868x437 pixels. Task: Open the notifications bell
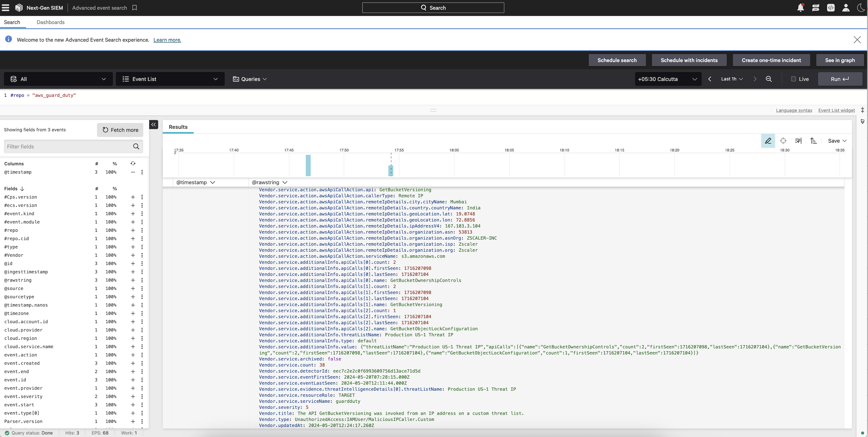(800, 8)
